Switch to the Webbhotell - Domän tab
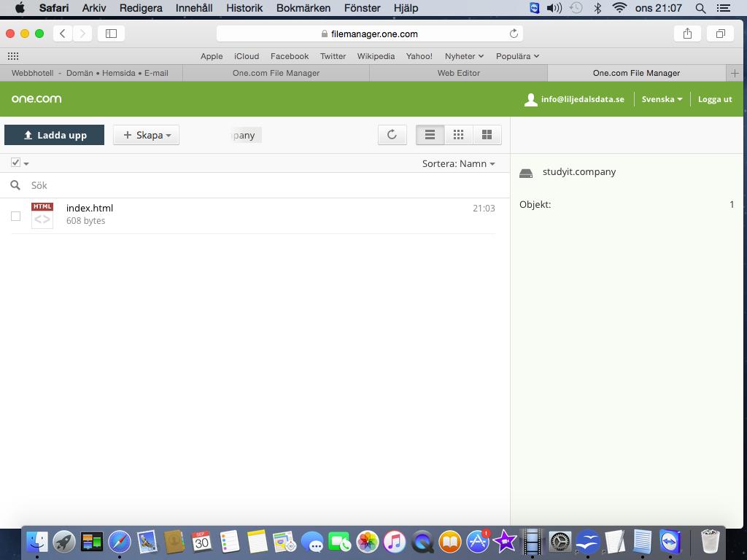This screenshot has height=560, width=747. pos(91,73)
